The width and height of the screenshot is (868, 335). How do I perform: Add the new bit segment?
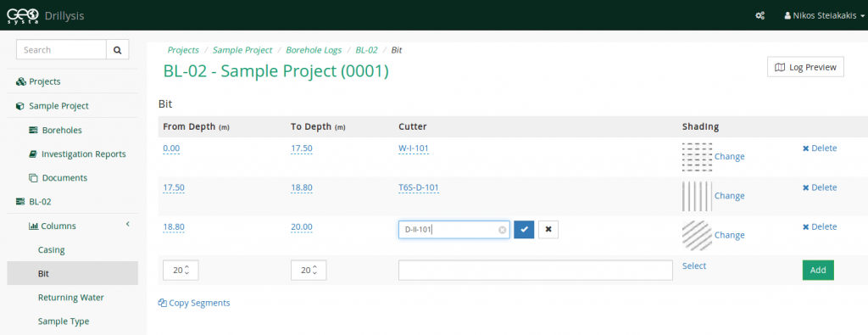[x=818, y=271]
